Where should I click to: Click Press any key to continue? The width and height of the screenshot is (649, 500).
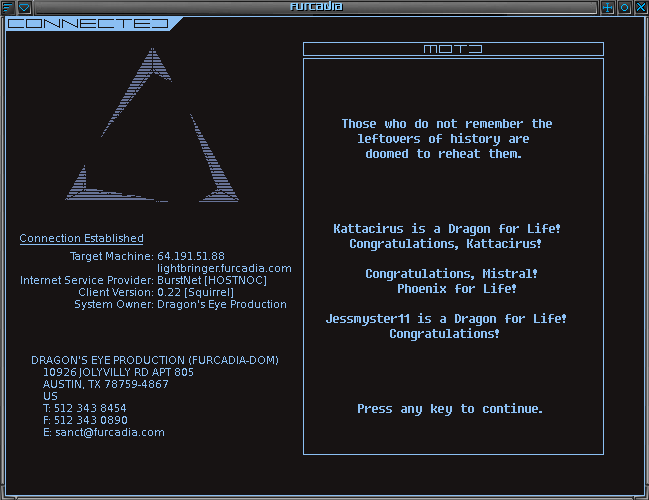click(450, 409)
